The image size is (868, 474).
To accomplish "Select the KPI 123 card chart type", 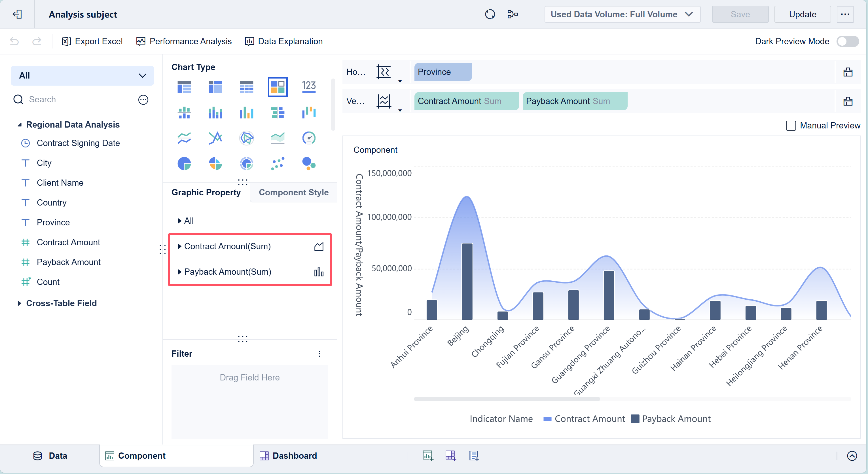I will [309, 86].
